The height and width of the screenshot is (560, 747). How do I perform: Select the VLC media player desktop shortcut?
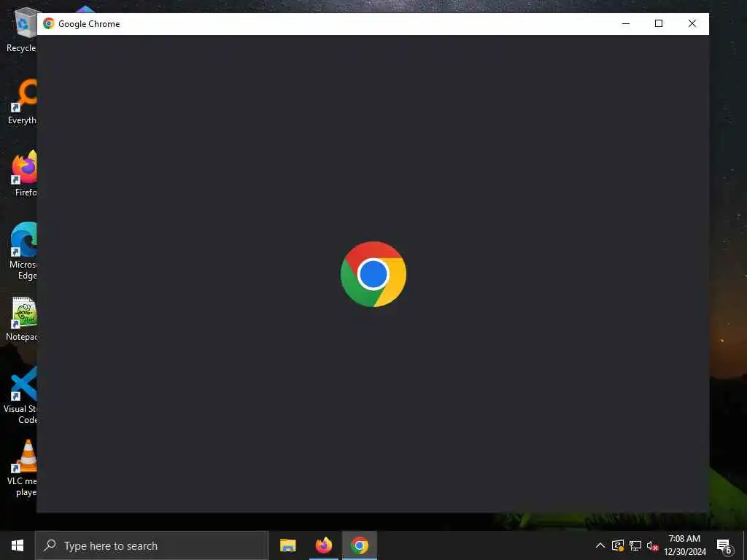[x=22, y=468]
